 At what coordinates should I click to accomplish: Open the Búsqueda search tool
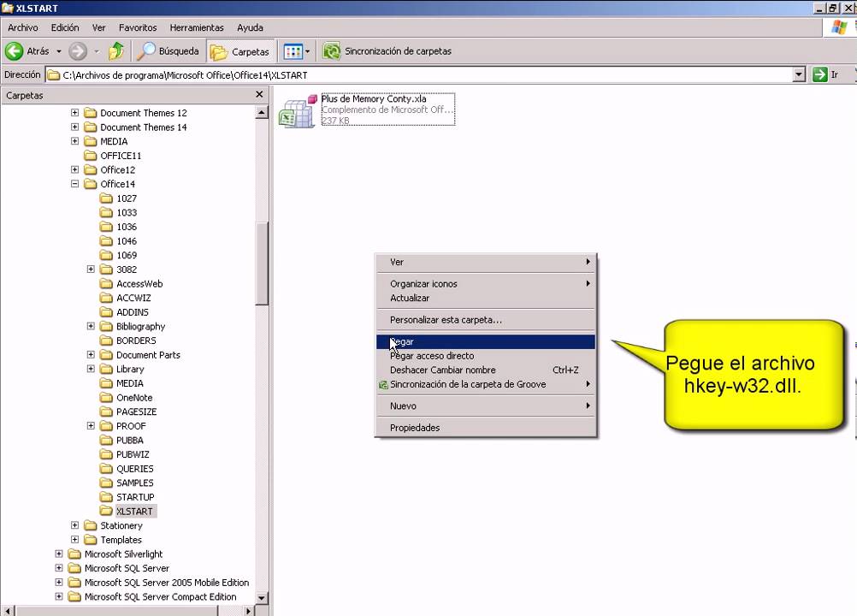(168, 51)
